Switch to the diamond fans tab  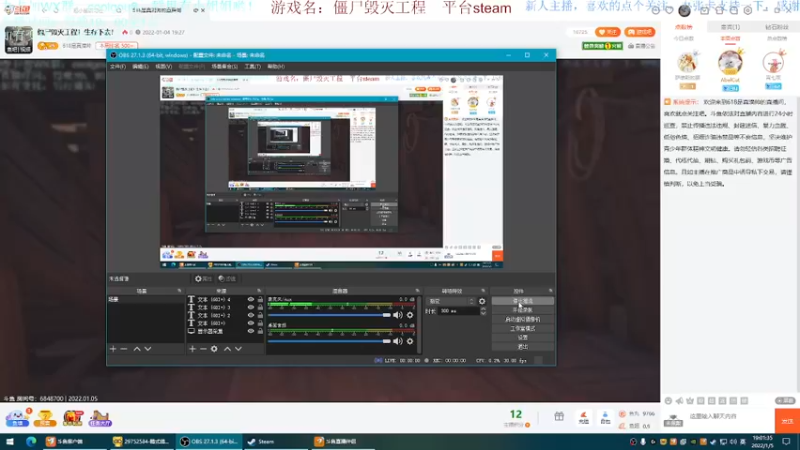pyautogui.click(x=776, y=27)
